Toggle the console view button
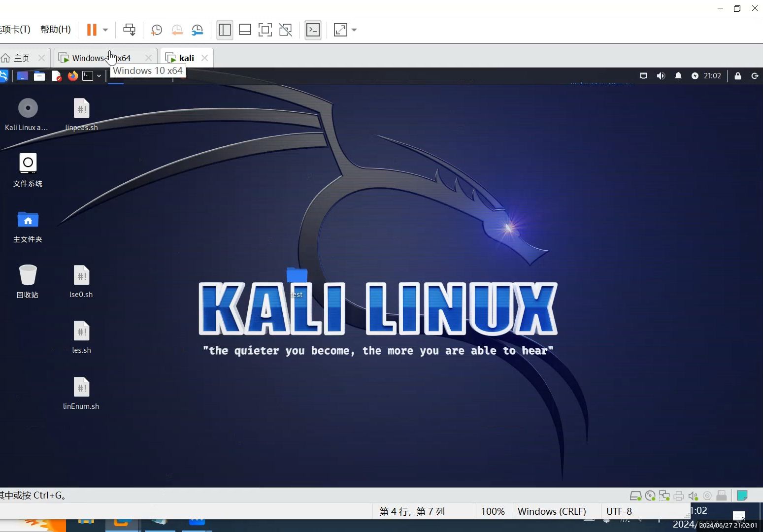763x532 pixels. [x=313, y=30]
